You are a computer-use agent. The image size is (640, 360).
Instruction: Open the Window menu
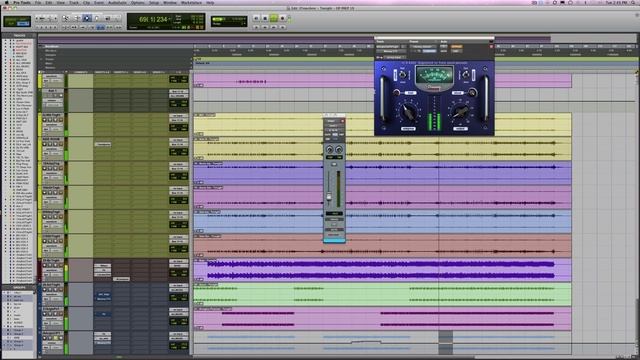(170, 2)
